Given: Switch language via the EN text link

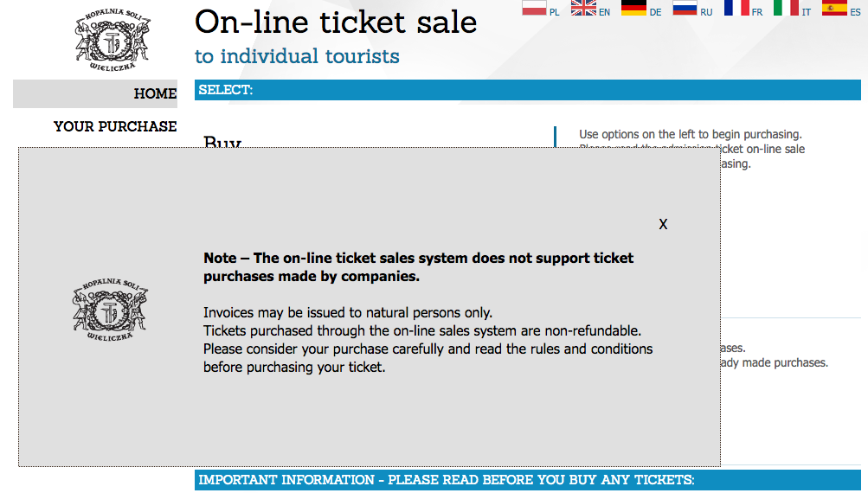Looking at the screenshot, I should 605,12.
